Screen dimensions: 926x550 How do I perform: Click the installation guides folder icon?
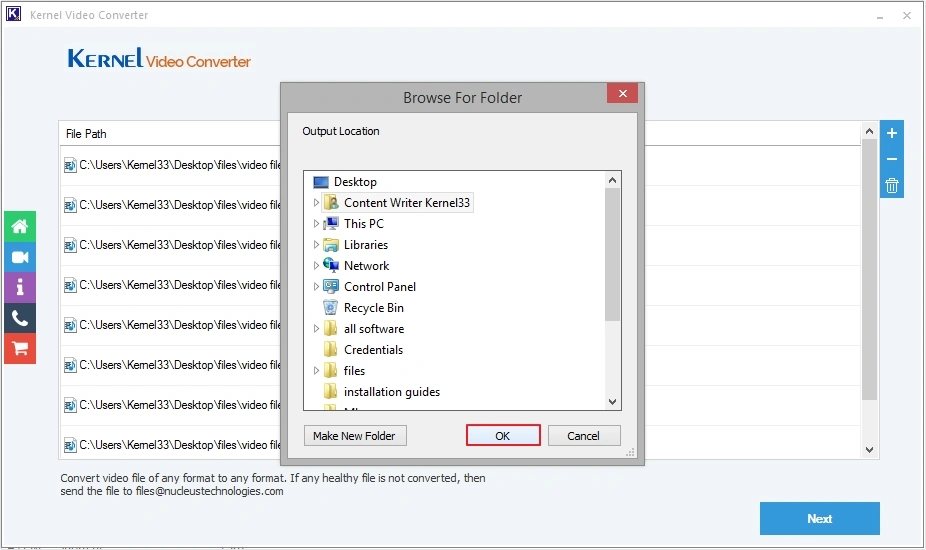point(331,391)
